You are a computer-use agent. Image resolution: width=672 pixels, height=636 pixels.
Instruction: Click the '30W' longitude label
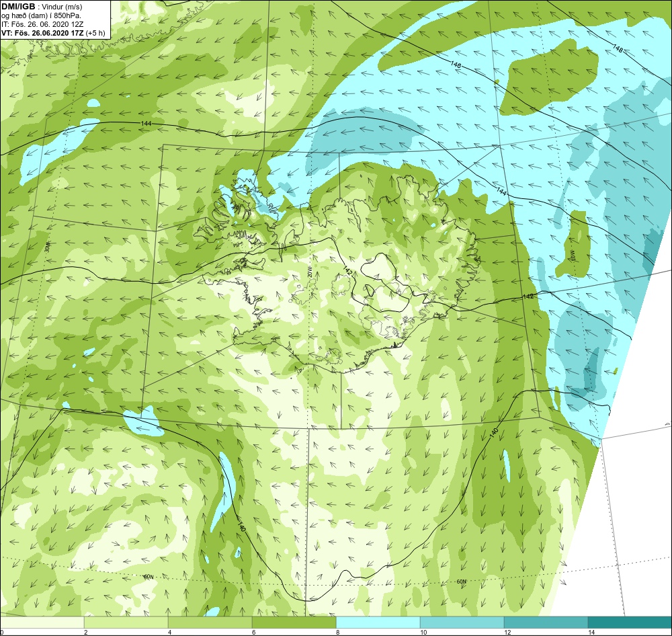click(x=47, y=247)
